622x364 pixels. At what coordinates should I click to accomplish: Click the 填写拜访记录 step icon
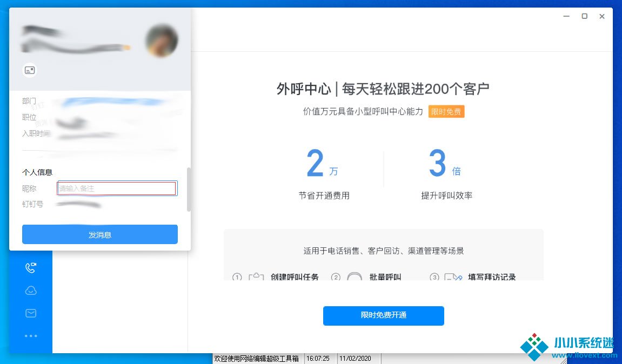point(453,277)
